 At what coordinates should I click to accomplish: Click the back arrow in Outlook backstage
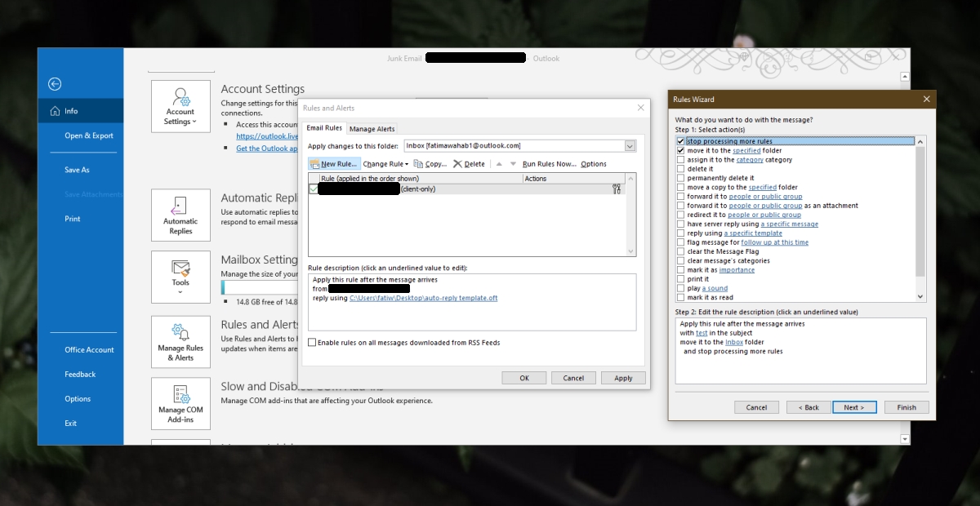point(55,83)
